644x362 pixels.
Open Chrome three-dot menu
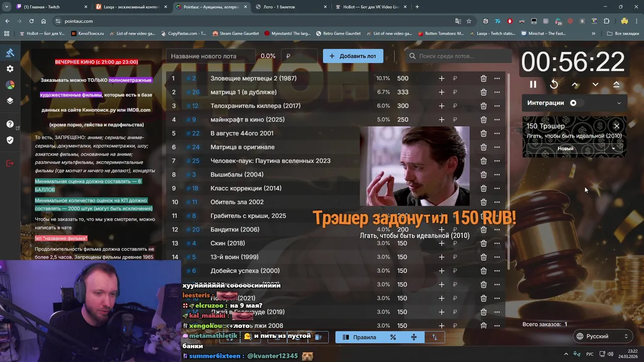click(x=636, y=21)
